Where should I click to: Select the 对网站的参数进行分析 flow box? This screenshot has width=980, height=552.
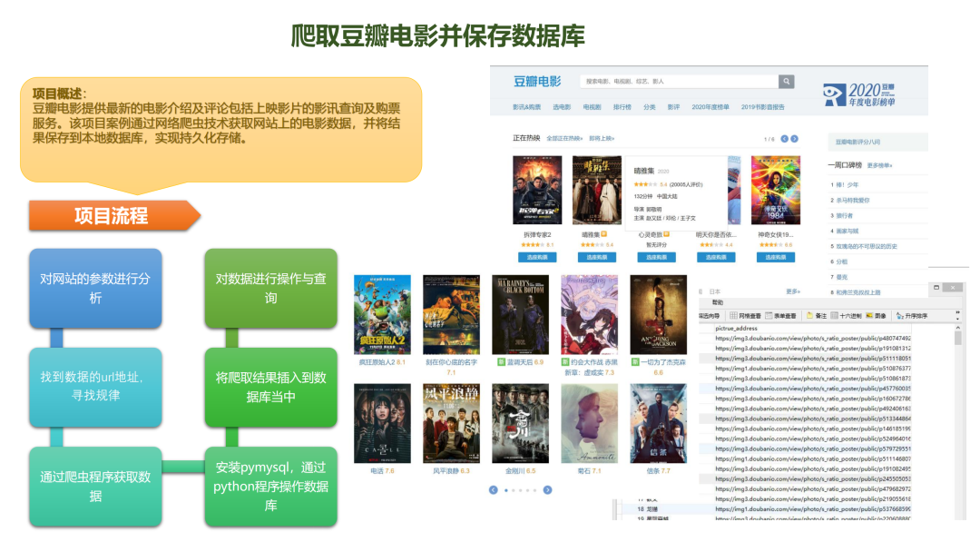(95, 288)
